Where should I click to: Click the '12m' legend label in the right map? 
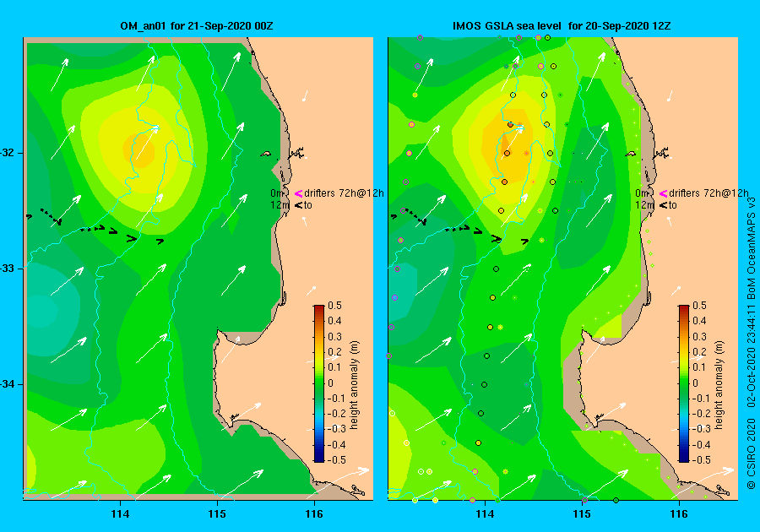click(x=645, y=205)
